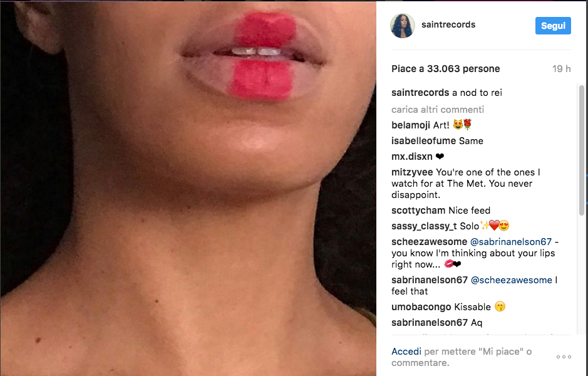This screenshot has height=376, width=588.
Task: Open saintrecords name in the caption
Action: tap(420, 93)
